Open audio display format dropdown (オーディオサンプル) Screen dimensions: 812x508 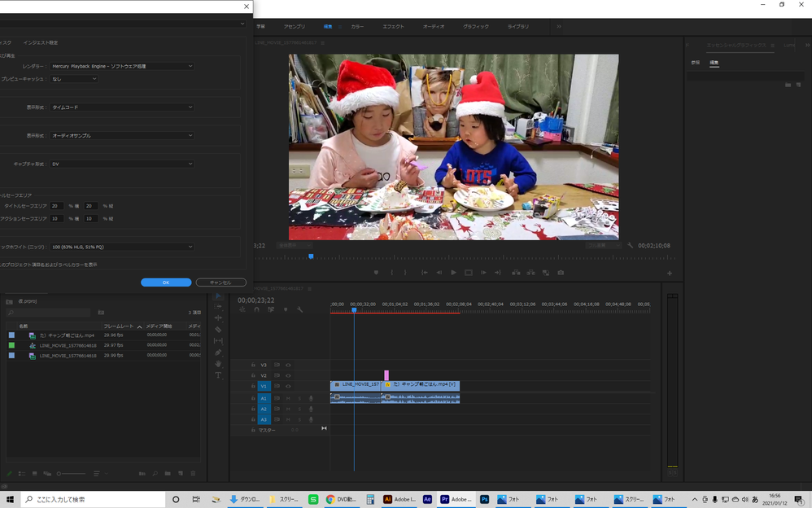tap(122, 136)
